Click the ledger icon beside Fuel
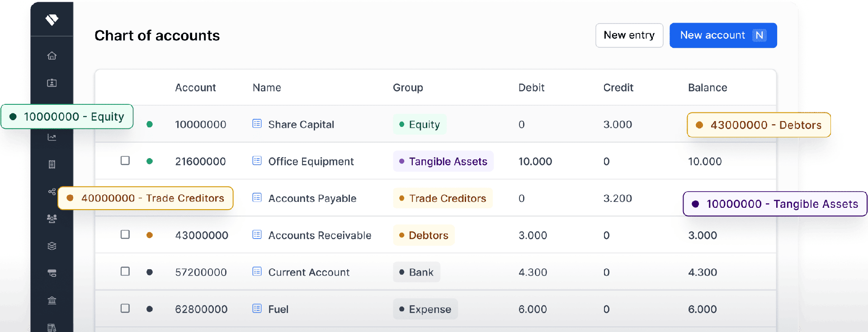868x332 pixels. (x=257, y=309)
